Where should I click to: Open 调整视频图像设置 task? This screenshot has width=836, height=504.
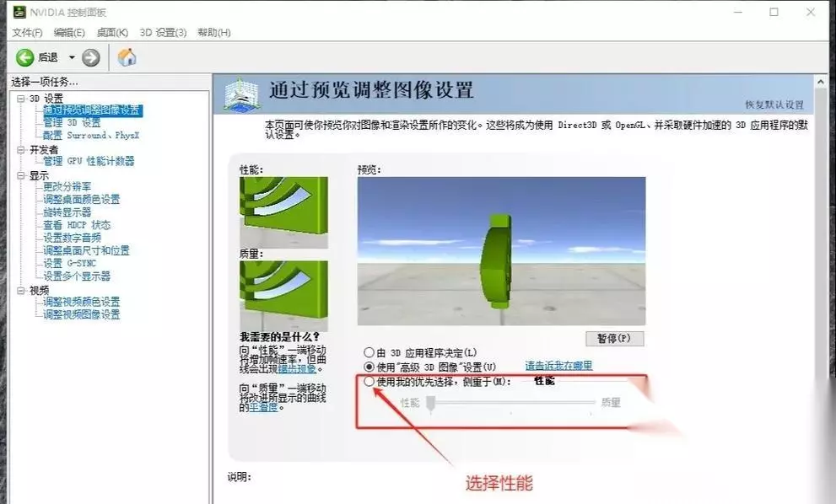pyautogui.click(x=82, y=314)
